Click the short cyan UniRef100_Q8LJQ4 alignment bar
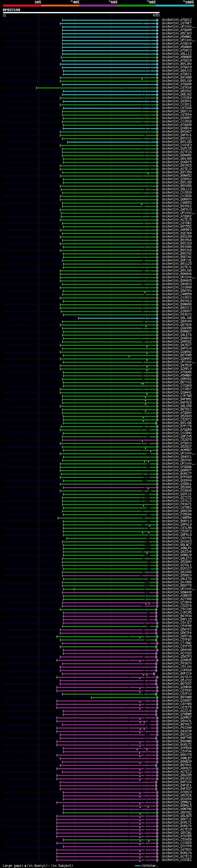 118,318
